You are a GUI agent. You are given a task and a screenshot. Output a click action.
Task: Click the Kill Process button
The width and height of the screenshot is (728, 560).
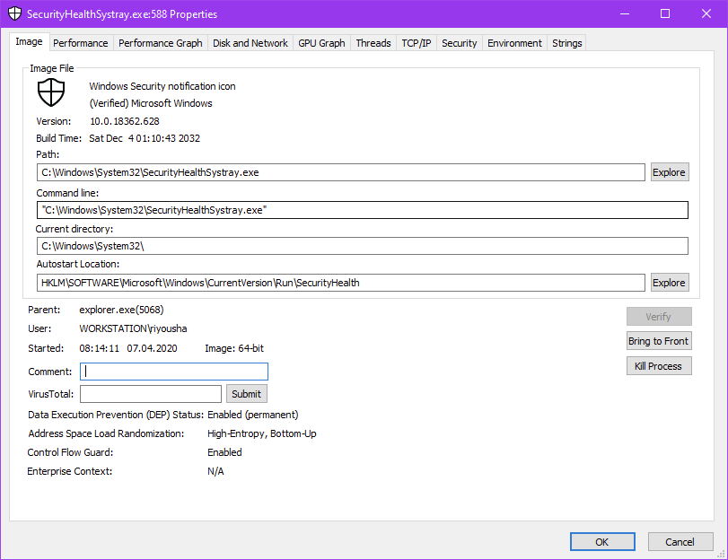click(658, 366)
